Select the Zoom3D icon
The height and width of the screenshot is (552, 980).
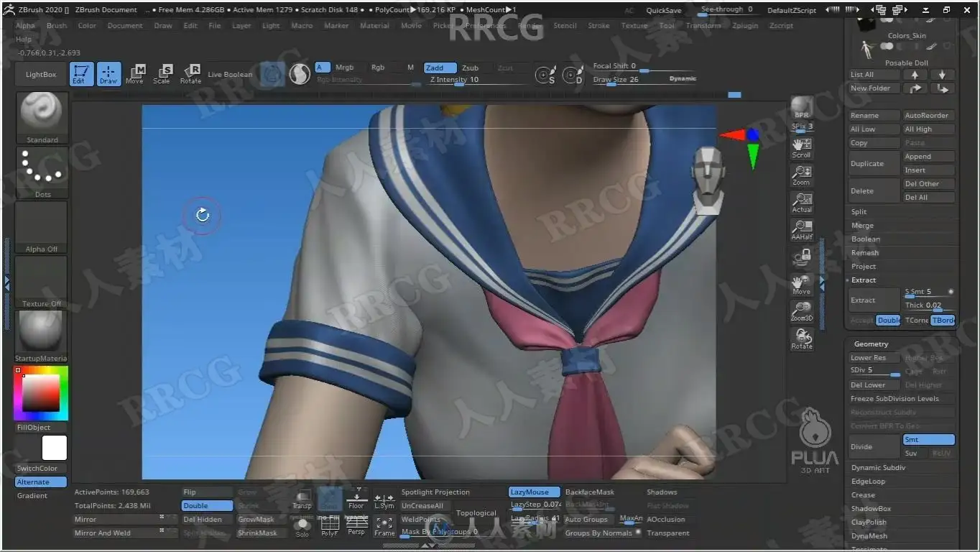(x=802, y=311)
